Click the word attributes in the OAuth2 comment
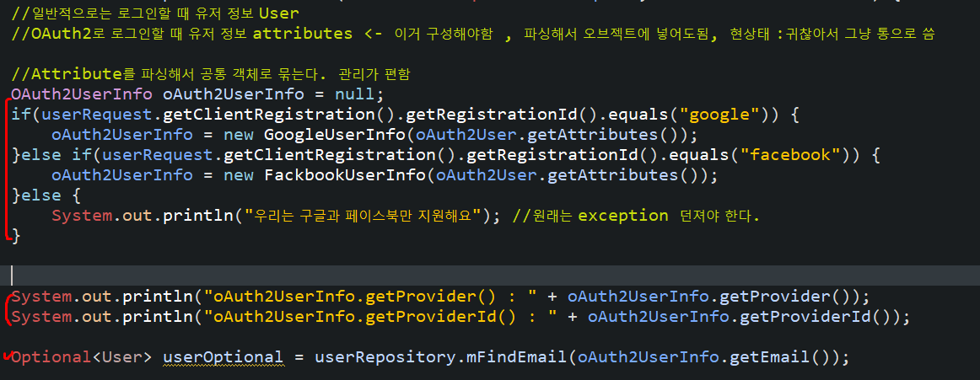 point(303,34)
